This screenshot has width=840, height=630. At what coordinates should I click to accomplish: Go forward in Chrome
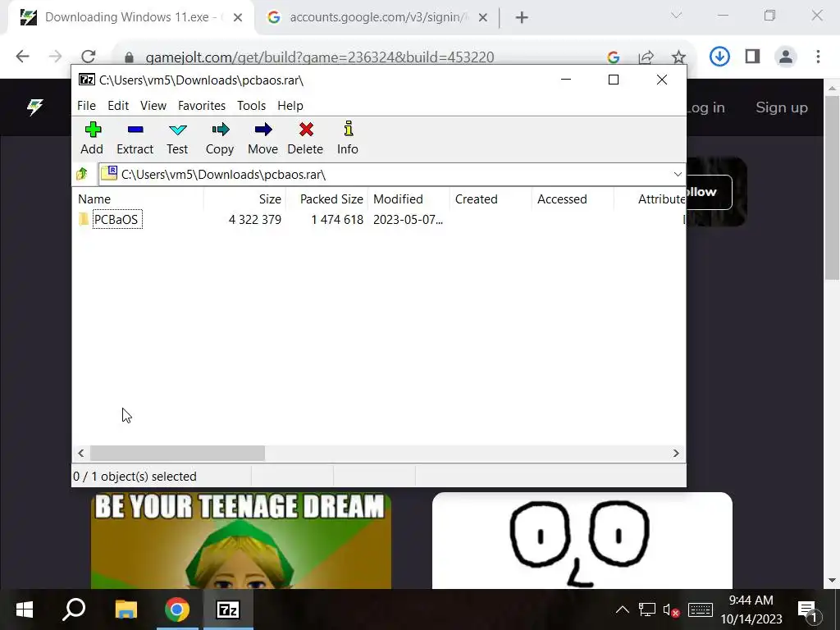(55, 57)
